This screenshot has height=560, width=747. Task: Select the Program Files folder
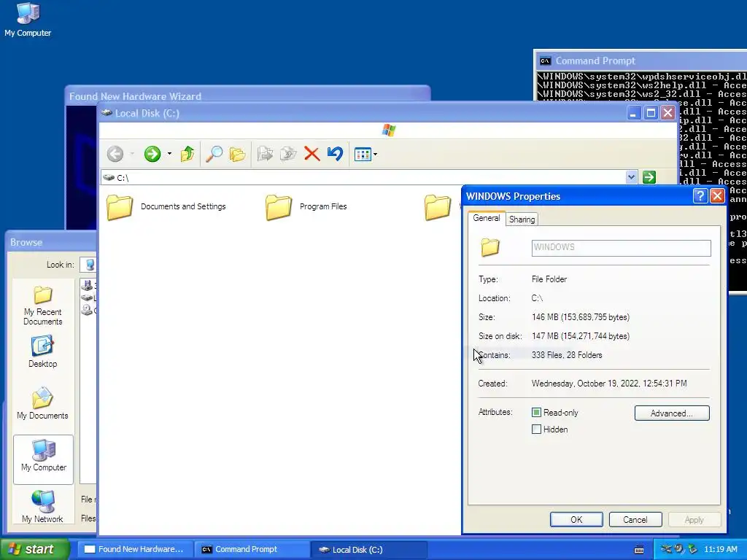(x=306, y=206)
